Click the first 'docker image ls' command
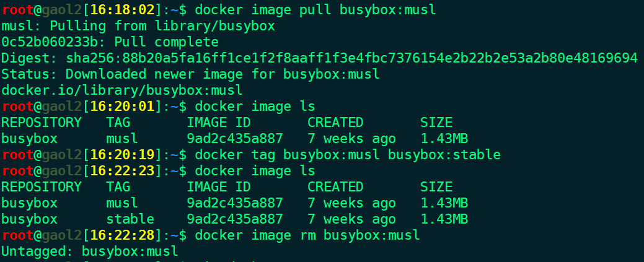This screenshot has width=644, height=262. (255, 107)
